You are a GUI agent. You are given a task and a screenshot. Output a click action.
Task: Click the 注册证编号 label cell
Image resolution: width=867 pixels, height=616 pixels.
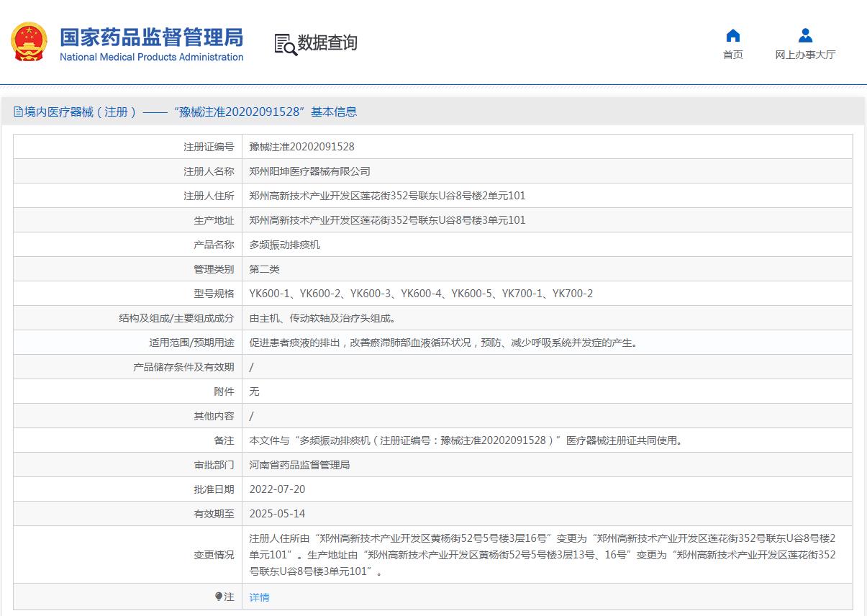coord(127,147)
